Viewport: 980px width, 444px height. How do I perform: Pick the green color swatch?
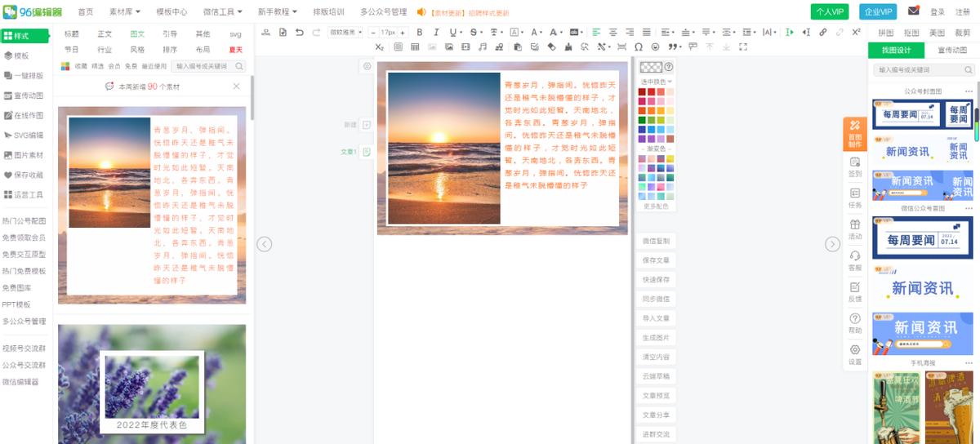pyautogui.click(x=643, y=120)
